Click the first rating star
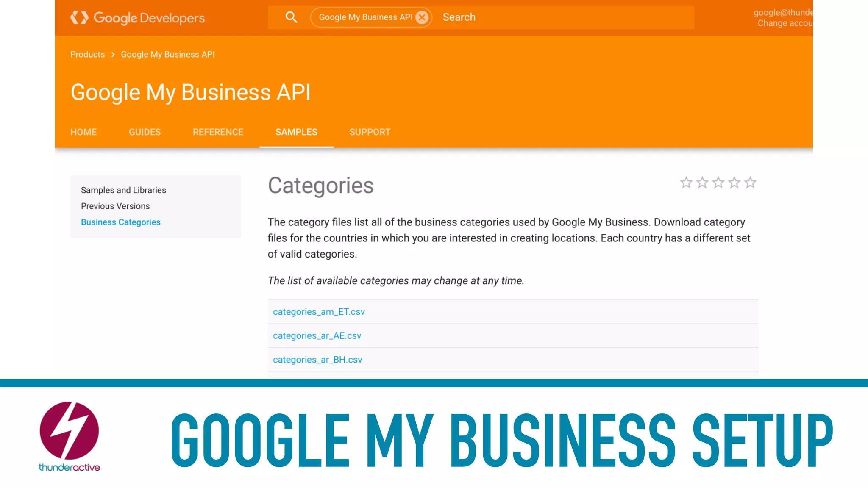Viewport: 868px width, 488px height. coord(686,183)
